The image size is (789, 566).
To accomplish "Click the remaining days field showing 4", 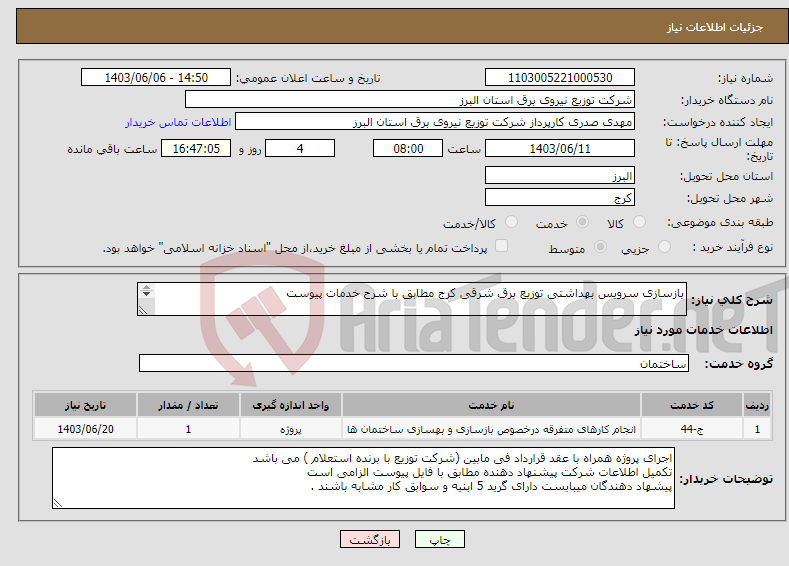I will (300, 148).
